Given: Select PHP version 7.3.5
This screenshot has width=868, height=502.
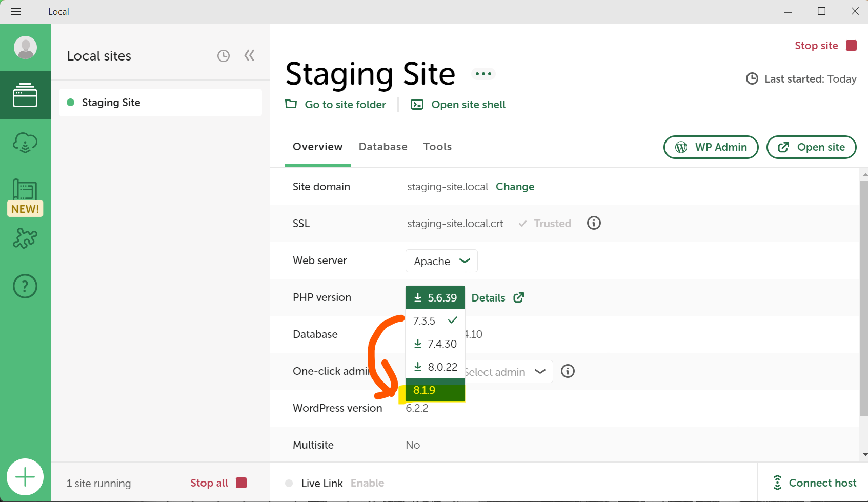Looking at the screenshot, I should click(x=435, y=321).
